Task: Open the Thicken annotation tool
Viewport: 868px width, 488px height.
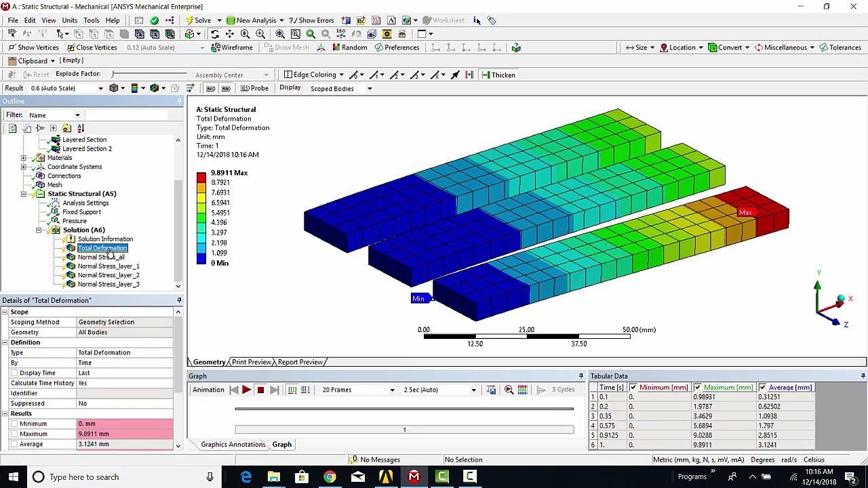Action: click(499, 75)
